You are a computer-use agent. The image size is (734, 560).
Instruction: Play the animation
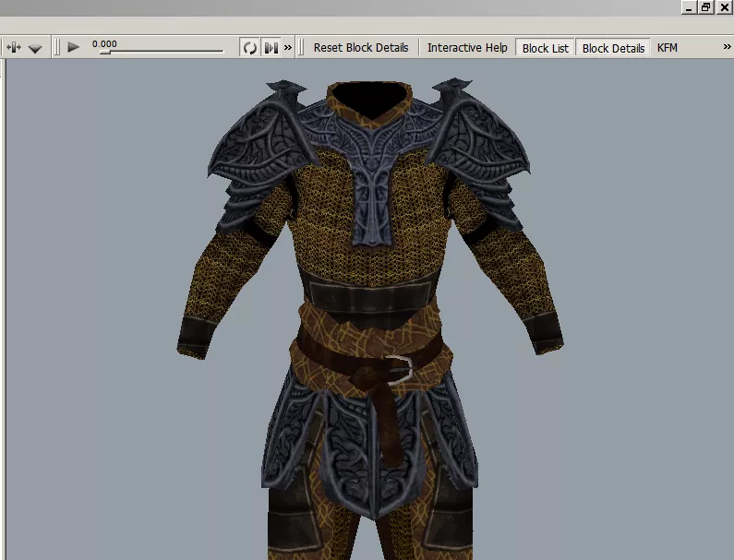73,47
